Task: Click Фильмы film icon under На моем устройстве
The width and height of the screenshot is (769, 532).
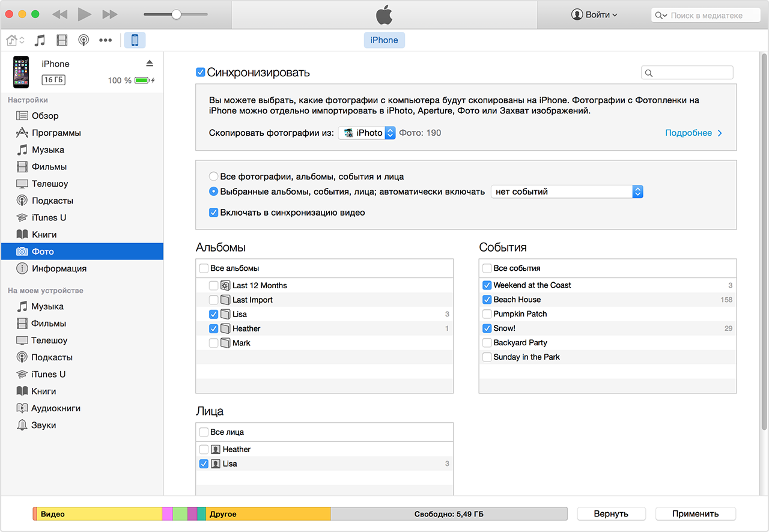Action: [x=22, y=324]
